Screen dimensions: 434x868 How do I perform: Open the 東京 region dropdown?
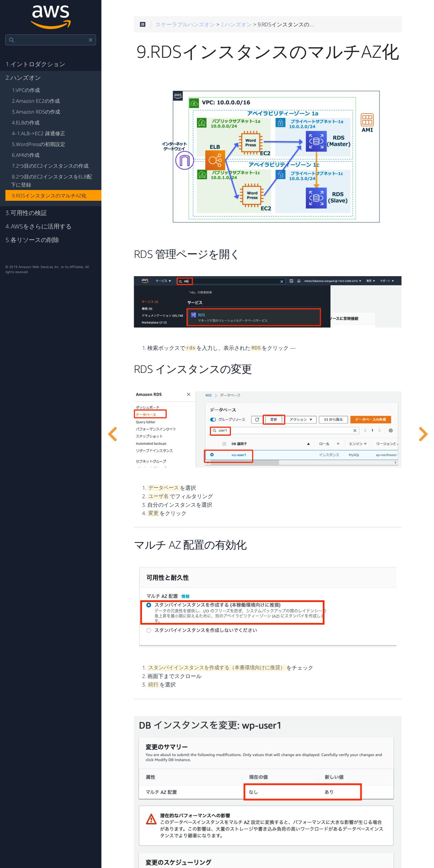(x=370, y=281)
